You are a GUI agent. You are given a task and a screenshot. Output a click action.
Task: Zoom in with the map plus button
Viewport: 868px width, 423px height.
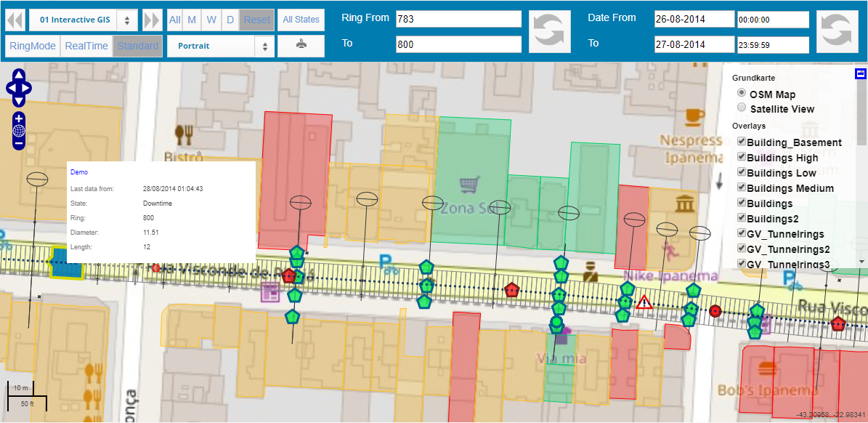pyautogui.click(x=19, y=118)
